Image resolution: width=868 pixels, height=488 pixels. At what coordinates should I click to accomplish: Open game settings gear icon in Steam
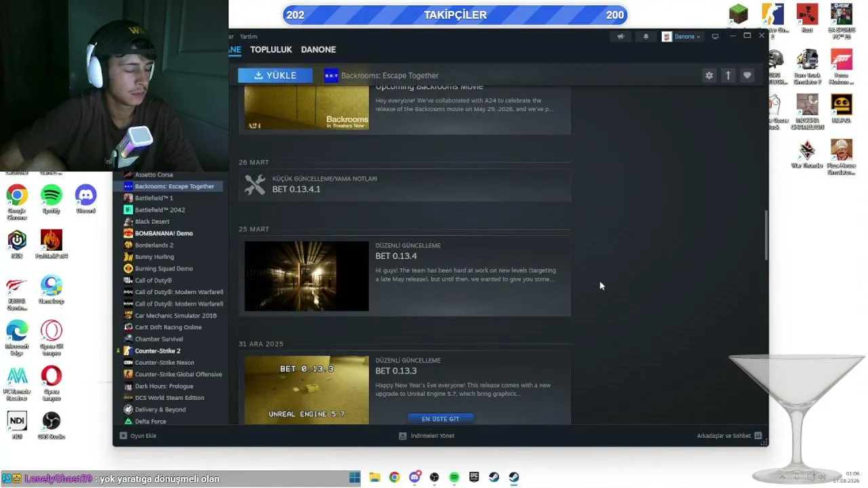pyautogui.click(x=709, y=76)
